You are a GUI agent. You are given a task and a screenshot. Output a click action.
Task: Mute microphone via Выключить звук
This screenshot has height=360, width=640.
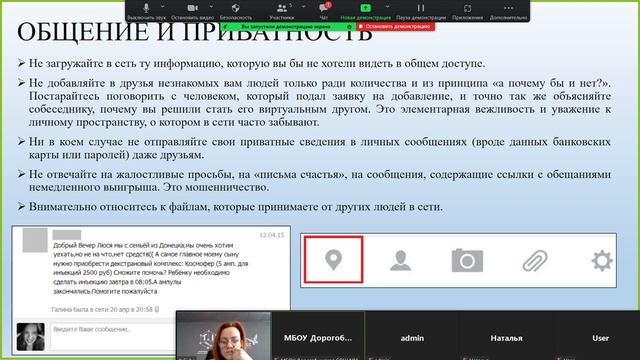146,11
